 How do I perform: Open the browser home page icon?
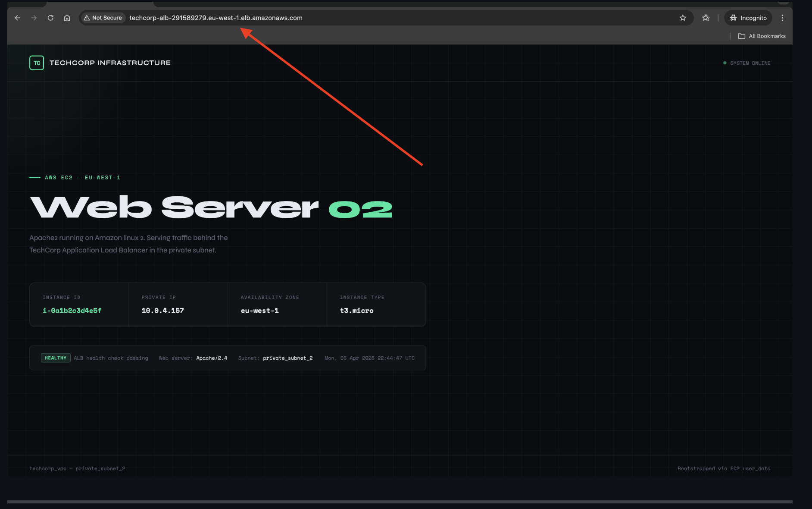coord(67,18)
